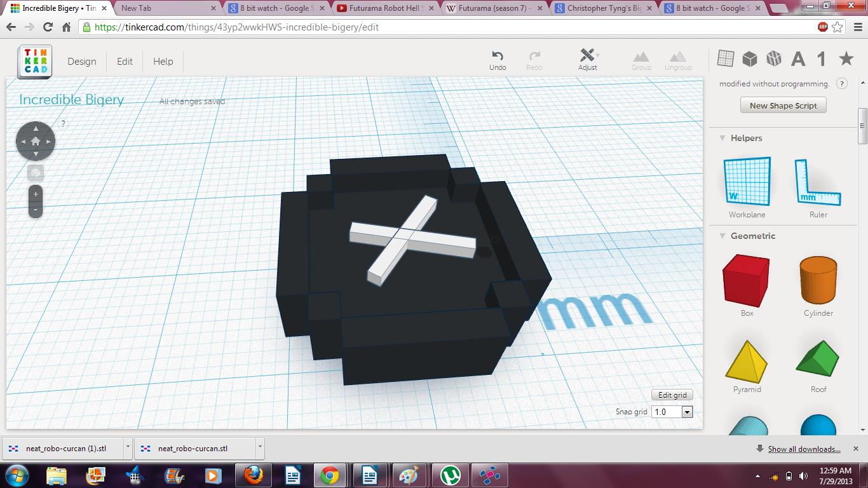Pick the yellow Pyramid shape
The width and height of the screenshot is (868, 488).
point(747,359)
